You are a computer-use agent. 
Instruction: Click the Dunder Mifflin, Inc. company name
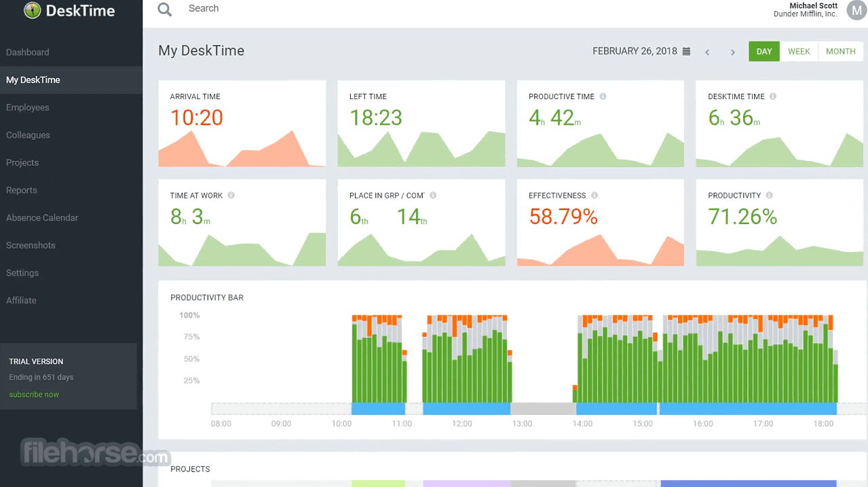click(806, 14)
